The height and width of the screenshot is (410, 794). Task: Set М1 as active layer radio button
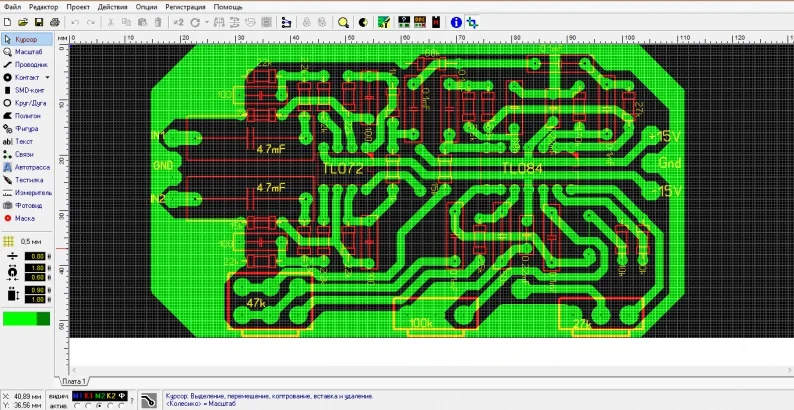(77, 405)
